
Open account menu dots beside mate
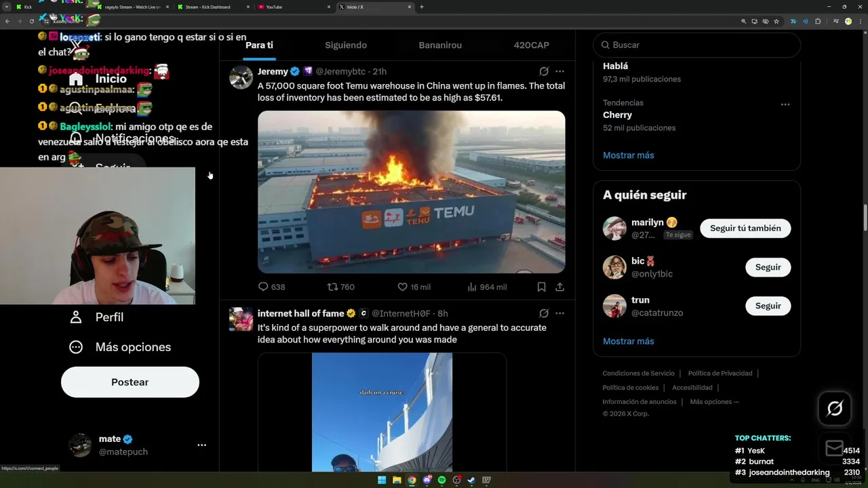pos(201,445)
